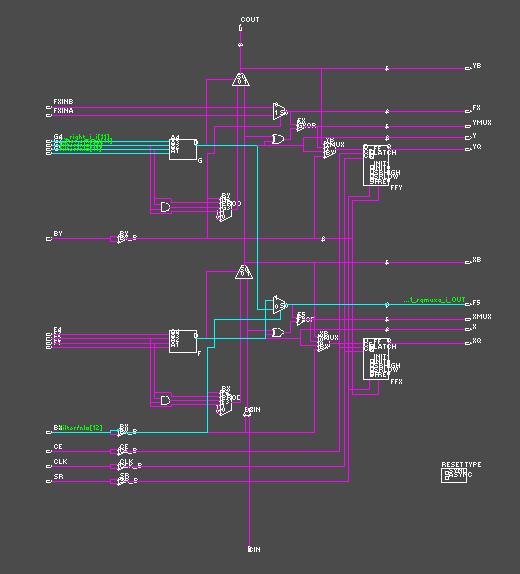Click the green net label near F5

[435, 300]
